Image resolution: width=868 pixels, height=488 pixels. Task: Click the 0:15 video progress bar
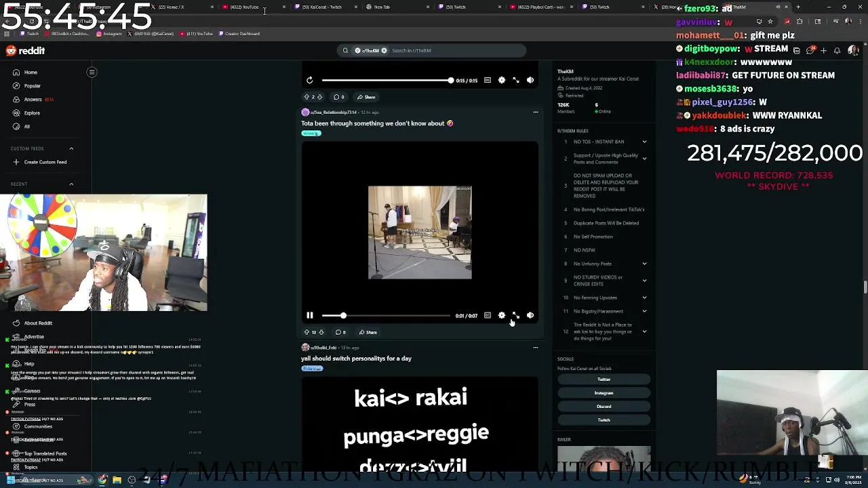[387, 80]
